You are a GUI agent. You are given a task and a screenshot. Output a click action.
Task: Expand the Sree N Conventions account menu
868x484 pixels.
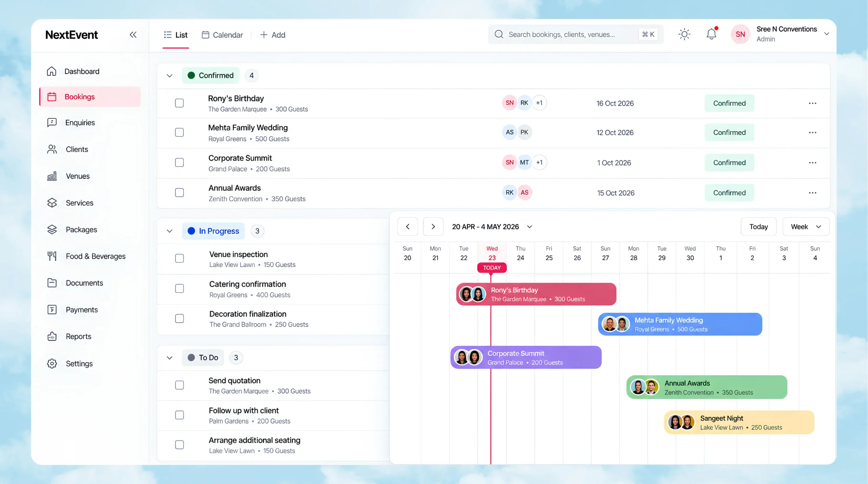click(x=827, y=34)
